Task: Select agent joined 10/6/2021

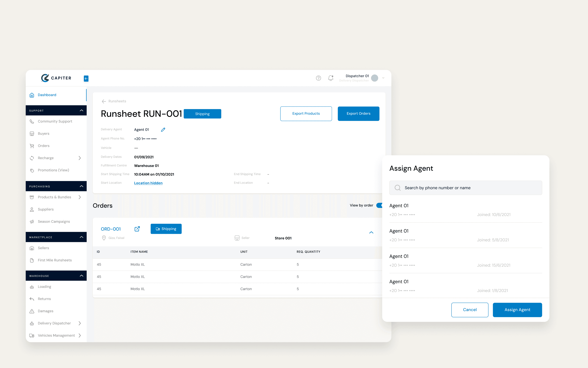Action: 466,210
